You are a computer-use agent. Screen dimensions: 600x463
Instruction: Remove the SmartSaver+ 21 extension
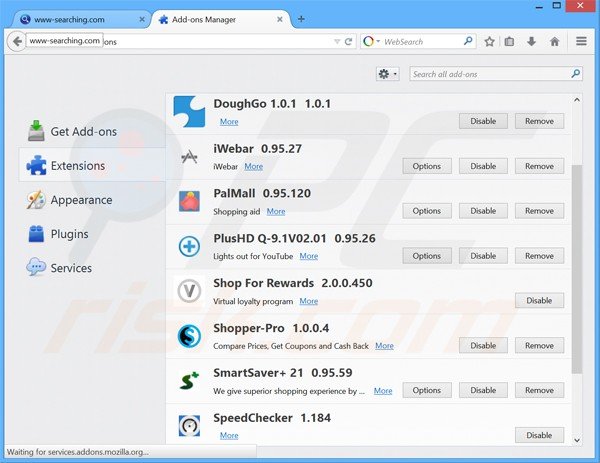pos(539,390)
